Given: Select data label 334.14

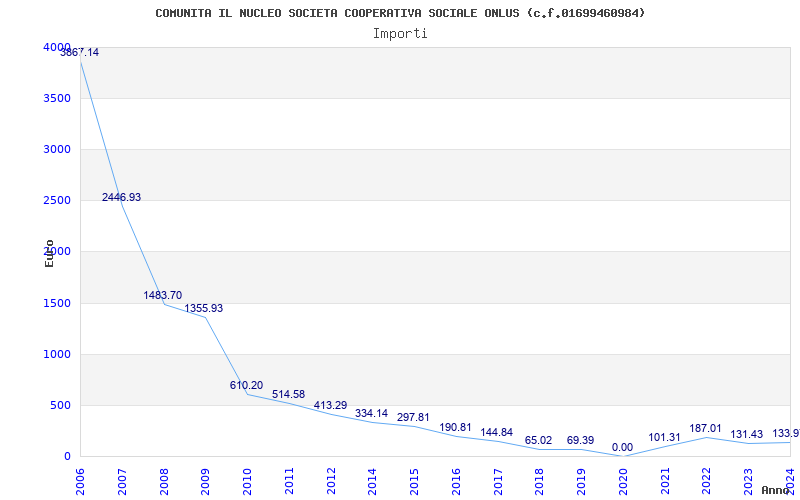Looking at the screenshot, I should pos(371,414).
